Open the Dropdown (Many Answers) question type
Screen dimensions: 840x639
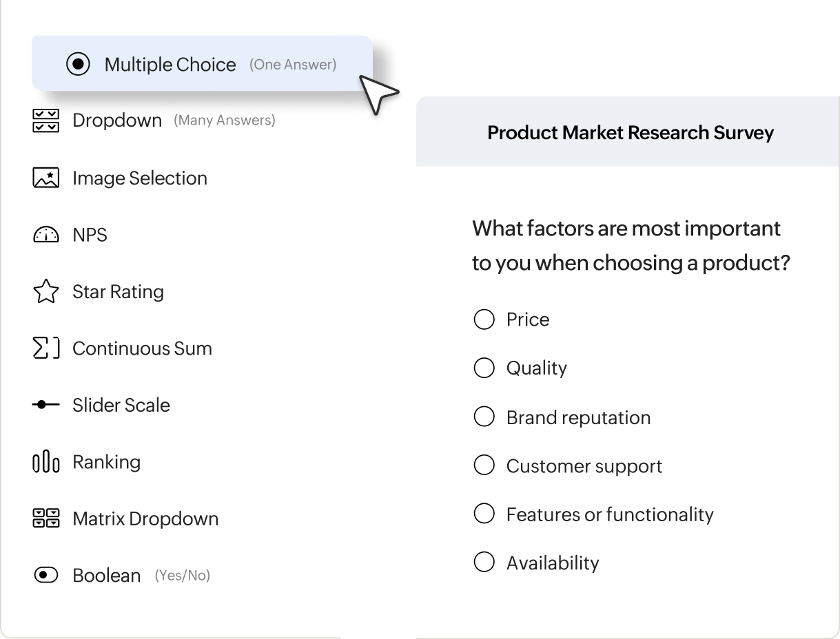[117, 120]
